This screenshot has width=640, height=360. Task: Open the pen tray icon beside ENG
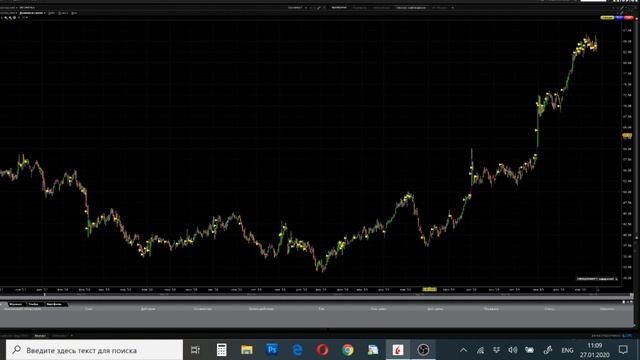coord(548,350)
